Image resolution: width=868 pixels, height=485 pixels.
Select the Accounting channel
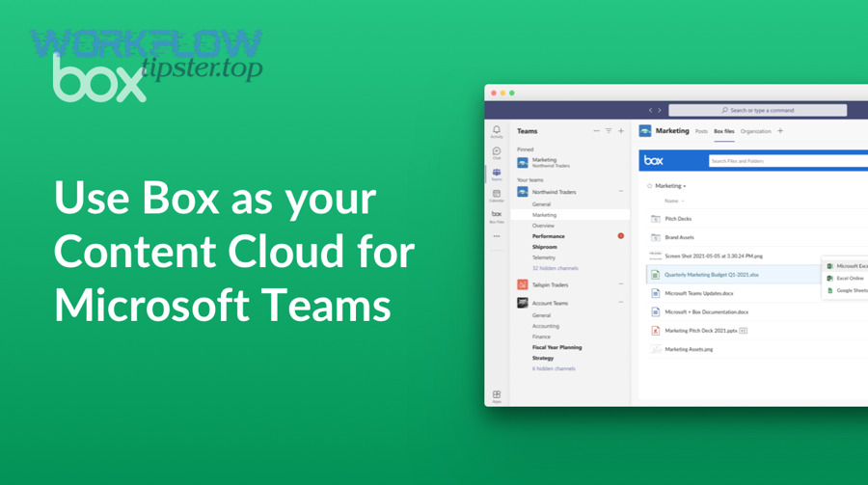pos(546,326)
